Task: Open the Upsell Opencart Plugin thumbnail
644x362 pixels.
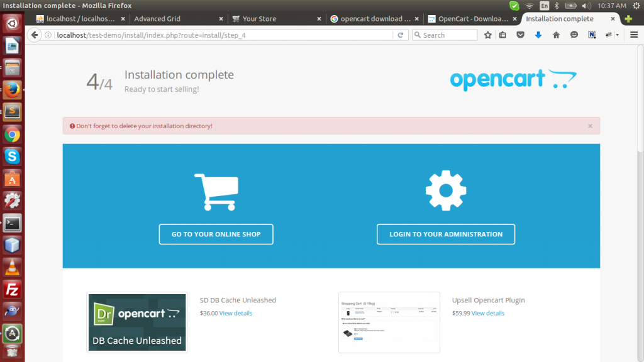Action: (389, 322)
